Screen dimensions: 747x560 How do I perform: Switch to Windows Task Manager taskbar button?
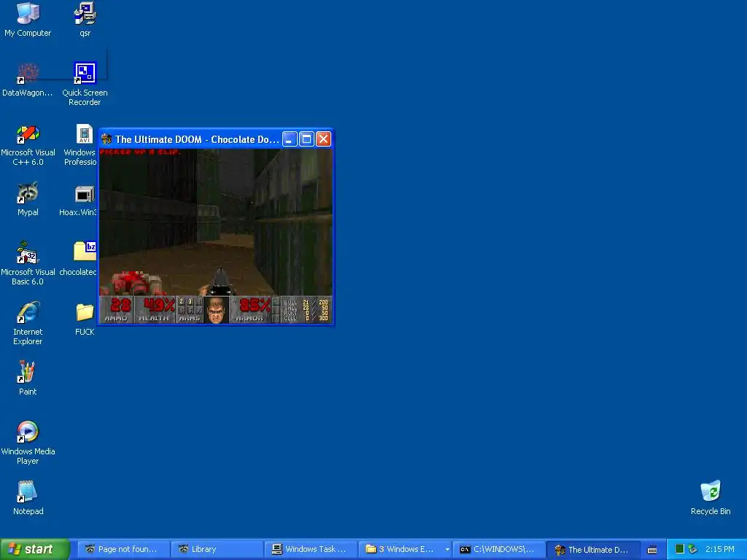(x=311, y=549)
